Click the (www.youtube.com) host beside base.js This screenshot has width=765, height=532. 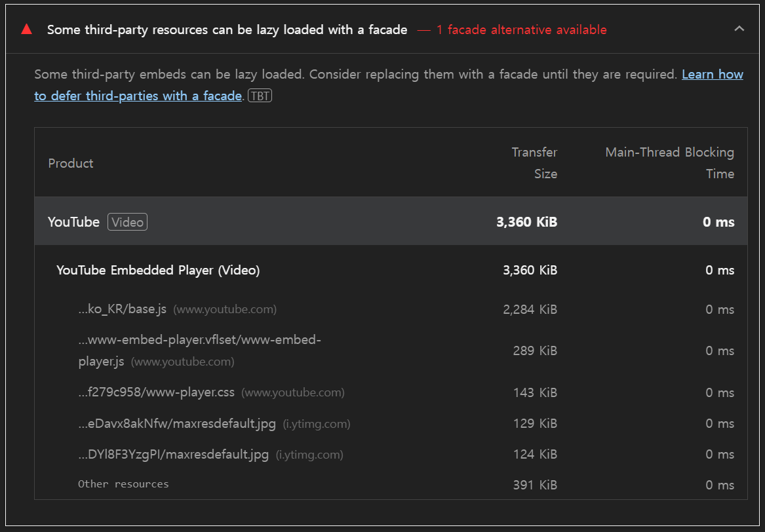coord(225,310)
